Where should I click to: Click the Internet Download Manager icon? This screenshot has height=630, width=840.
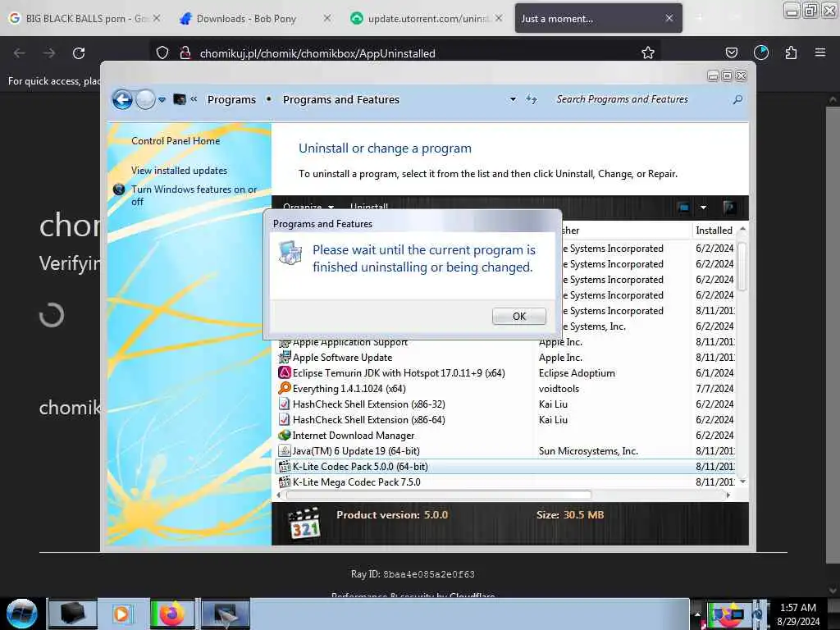(285, 435)
